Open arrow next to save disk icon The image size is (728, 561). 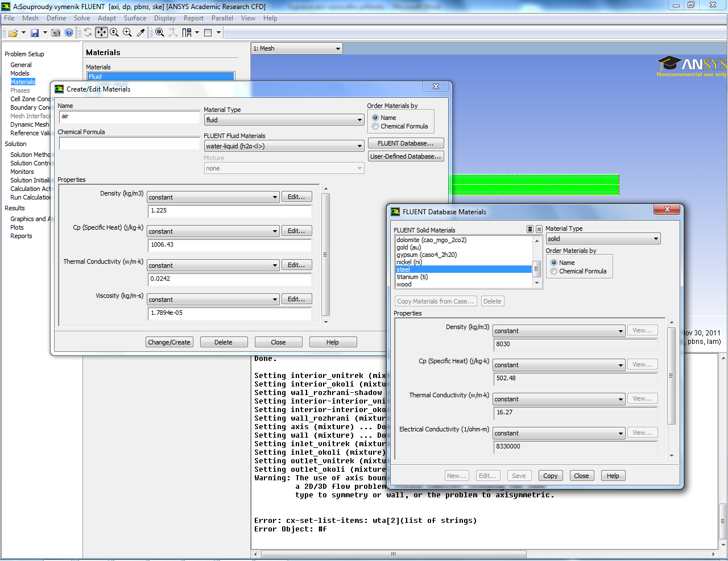tap(45, 33)
